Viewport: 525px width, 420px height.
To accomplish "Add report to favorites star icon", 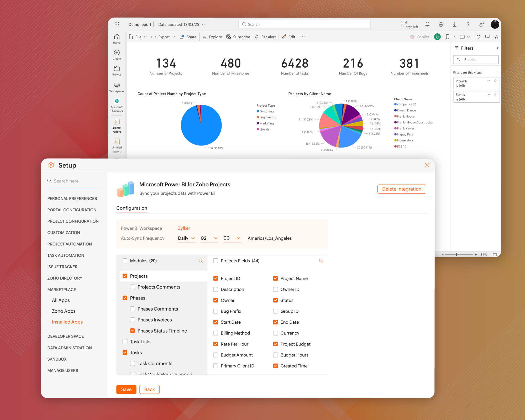I will 496,37.
